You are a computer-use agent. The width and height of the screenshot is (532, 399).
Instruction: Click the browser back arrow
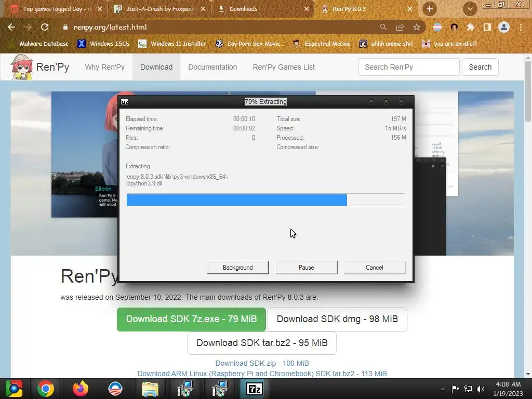click(x=11, y=27)
